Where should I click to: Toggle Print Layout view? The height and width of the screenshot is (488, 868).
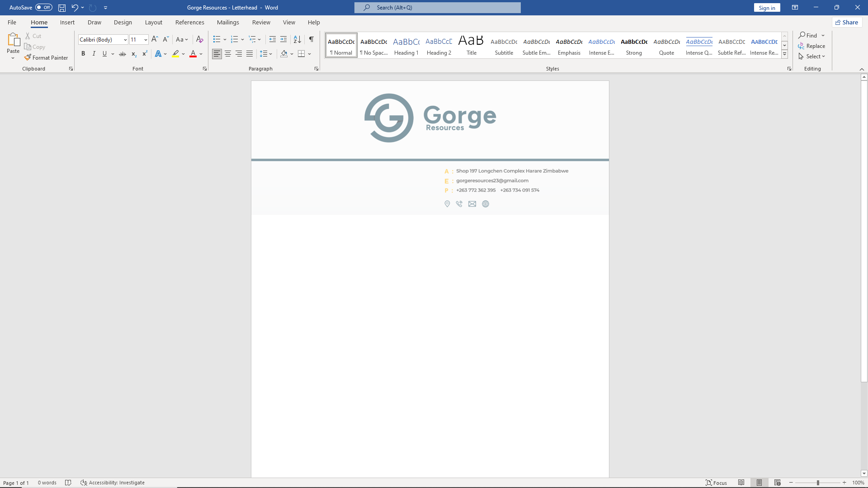tap(759, 483)
